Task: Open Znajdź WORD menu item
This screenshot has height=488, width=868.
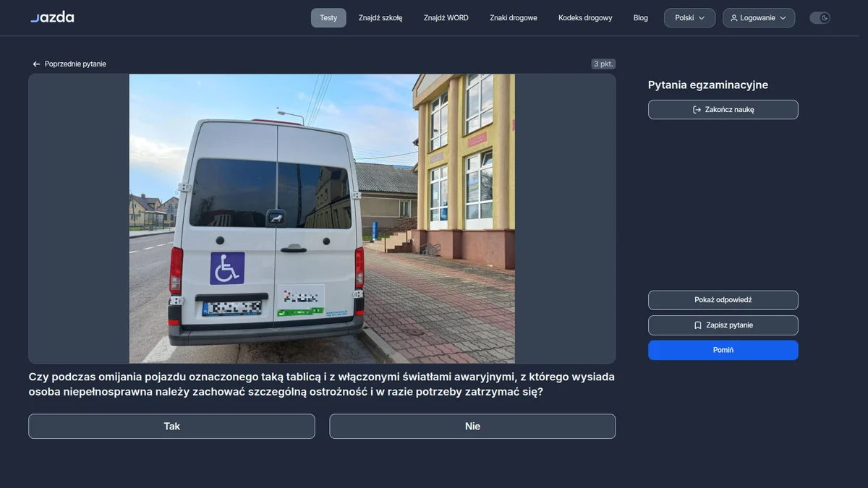Action: 446,18
